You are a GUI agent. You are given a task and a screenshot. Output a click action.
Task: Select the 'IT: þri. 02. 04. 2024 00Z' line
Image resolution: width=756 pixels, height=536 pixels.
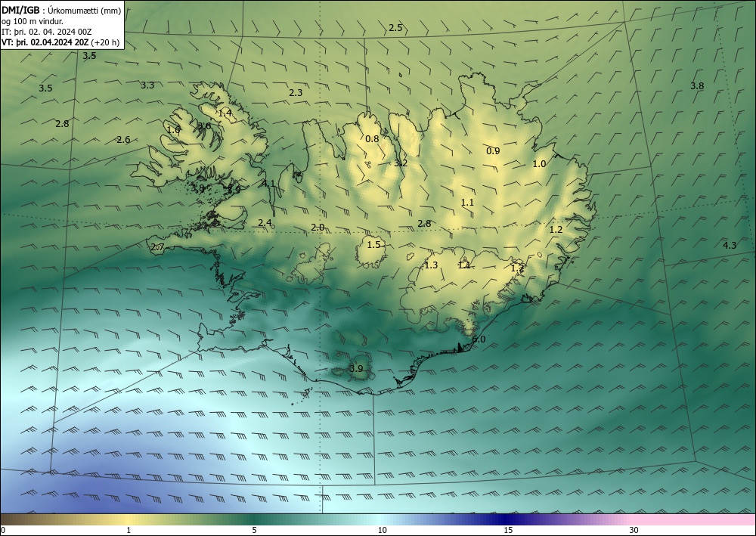tap(46, 32)
